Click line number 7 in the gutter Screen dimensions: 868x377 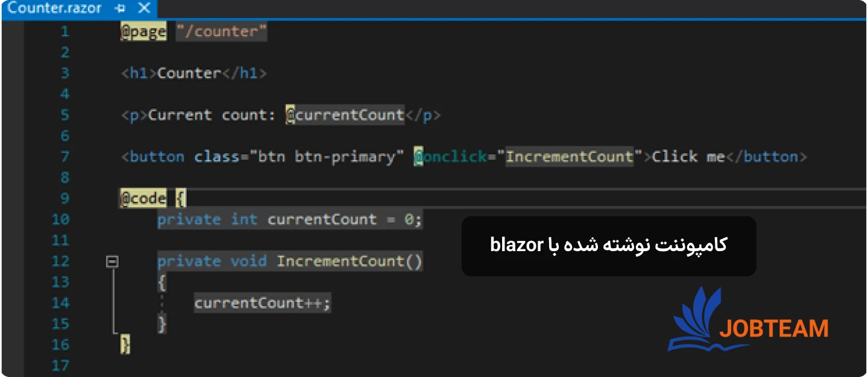click(64, 157)
